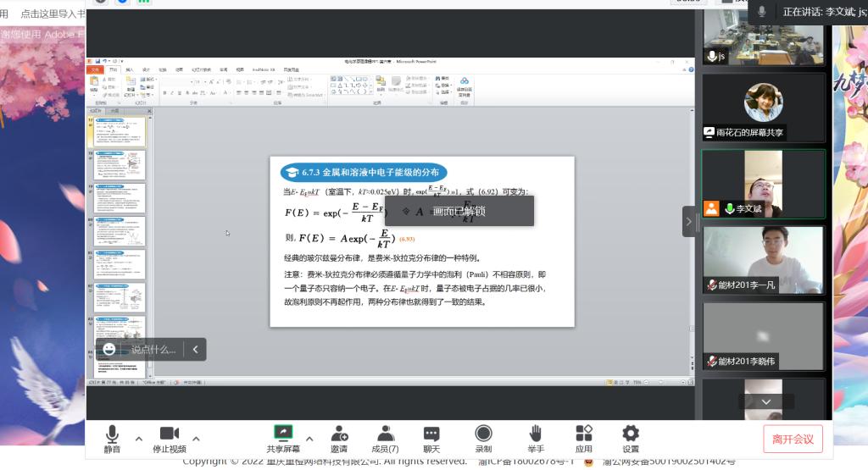Select the js participant video tile
This screenshot has height=470, width=868.
click(x=764, y=37)
